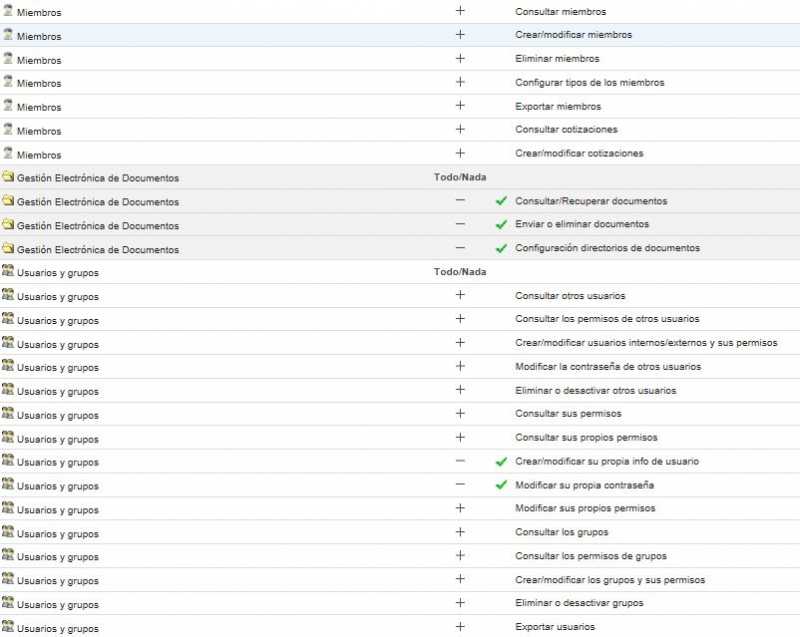Click member icon in Exportar miembros row
The height and width of the screenshot is (637, 800).
pos(8,106)
